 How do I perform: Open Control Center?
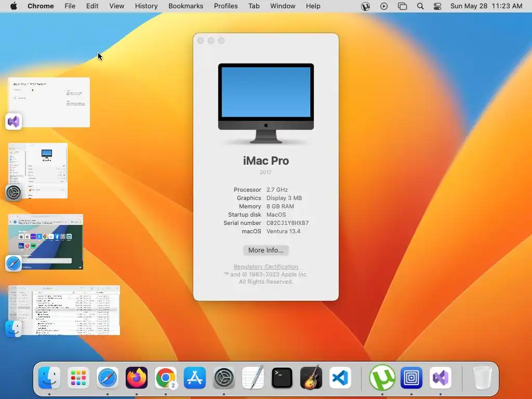coord(437,6)
